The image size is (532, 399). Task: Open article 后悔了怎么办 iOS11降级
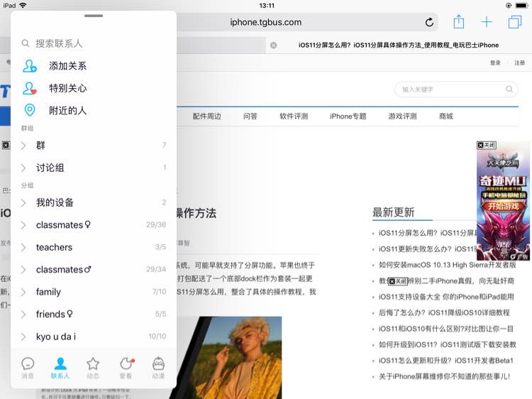pyautogui.click(x=444, y=312)
